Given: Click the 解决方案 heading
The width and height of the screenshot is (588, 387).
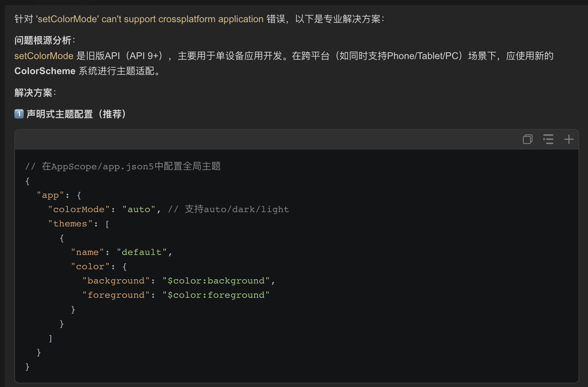Looking at the screenshot, I should pyautogui.click(x=34, y=93).
